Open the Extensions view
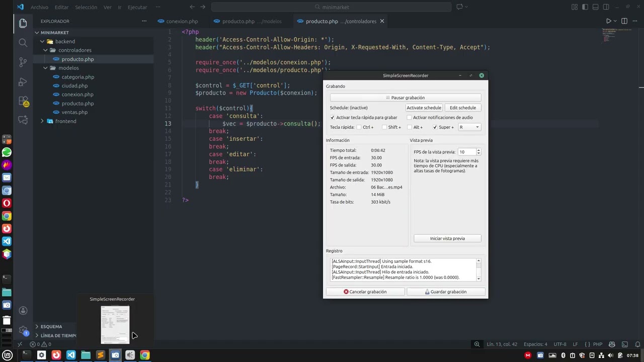 23,101
